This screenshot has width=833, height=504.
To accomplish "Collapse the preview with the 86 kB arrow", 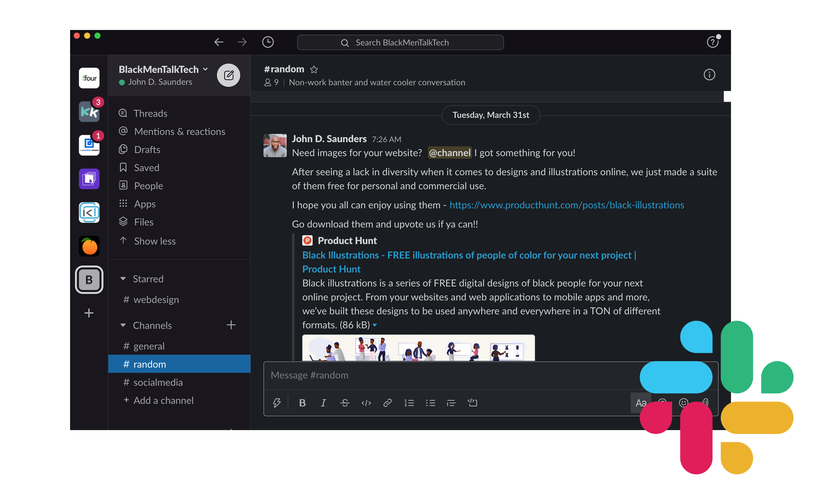I will point(374,325).
